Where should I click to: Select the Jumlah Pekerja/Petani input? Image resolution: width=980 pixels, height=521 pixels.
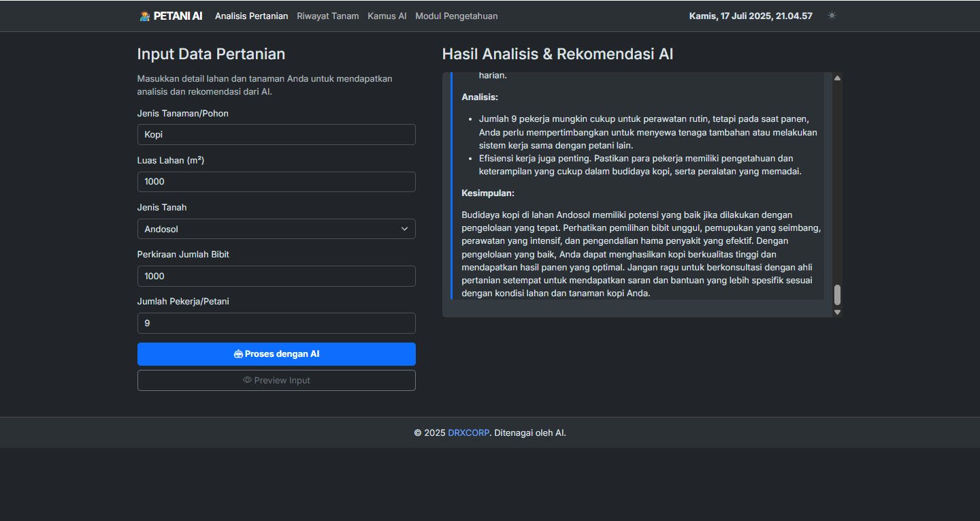(276, 323)
